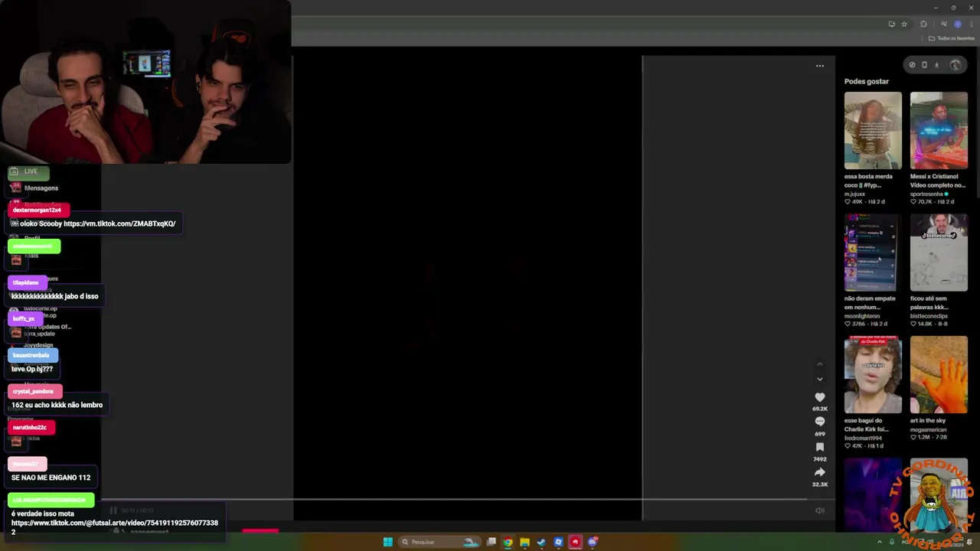Open the profile avatar in top pill
Viewport: 980px width, 551px height.
955,65
